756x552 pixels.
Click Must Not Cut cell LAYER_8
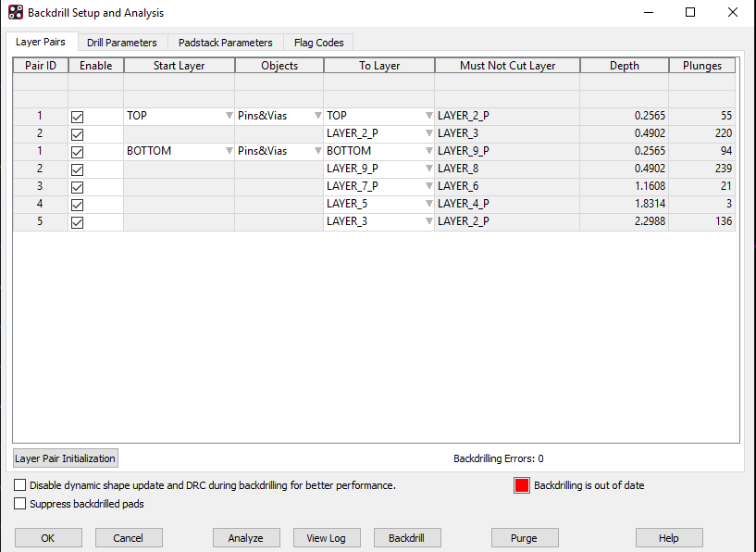(507, 169)
